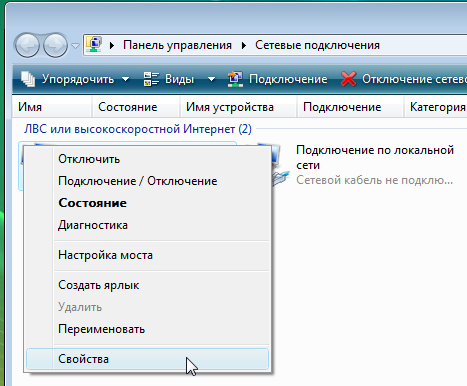
Task: Click the red X disconnect icon
Action: tap(349, 79)
